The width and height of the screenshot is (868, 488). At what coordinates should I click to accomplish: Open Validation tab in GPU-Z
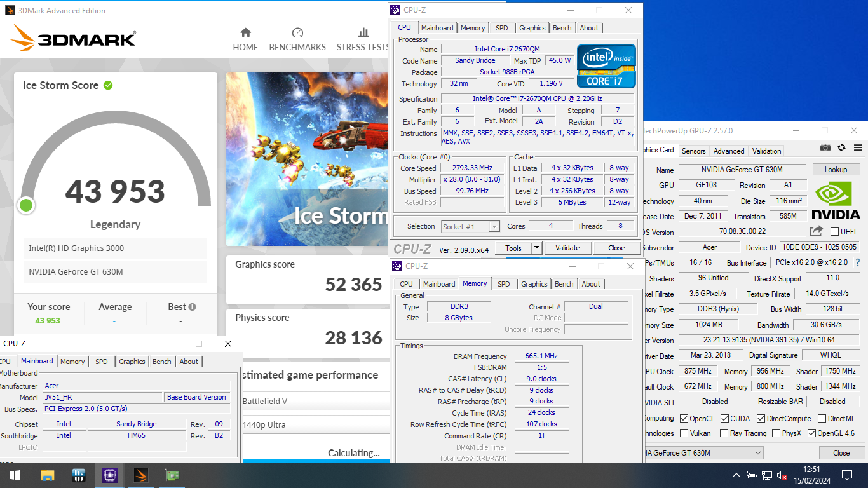767,151
